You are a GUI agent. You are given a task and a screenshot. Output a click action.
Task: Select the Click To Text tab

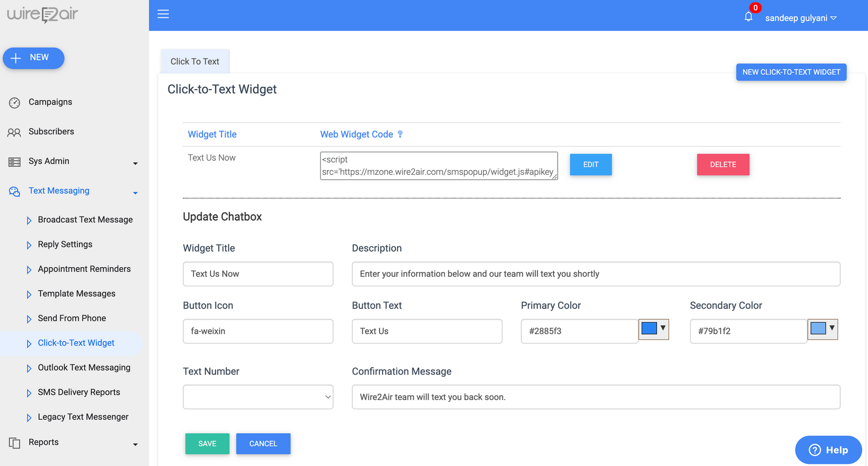click(x=195, y=62)
